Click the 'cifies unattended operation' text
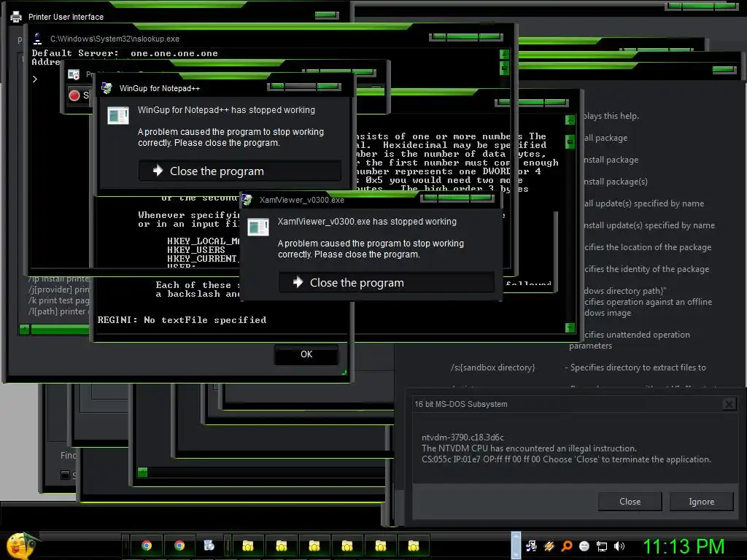Image resolution: width=747 pixels, height=560 pixels. pos(637,335)
